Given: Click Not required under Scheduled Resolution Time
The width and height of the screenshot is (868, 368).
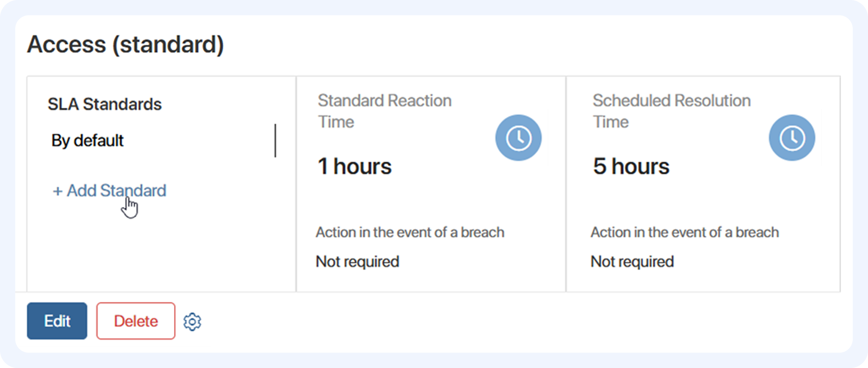Looking at the screenshot, I should click(x=632, y=262).
